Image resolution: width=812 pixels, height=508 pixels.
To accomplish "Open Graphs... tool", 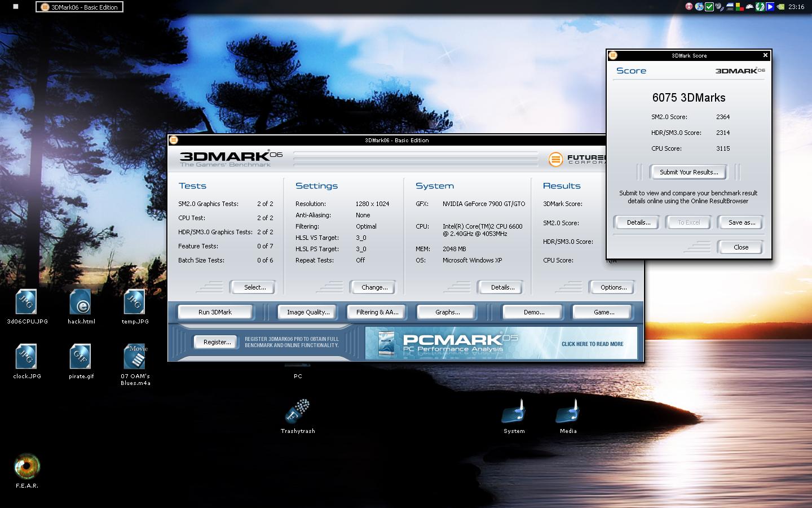I will (447, 312).
